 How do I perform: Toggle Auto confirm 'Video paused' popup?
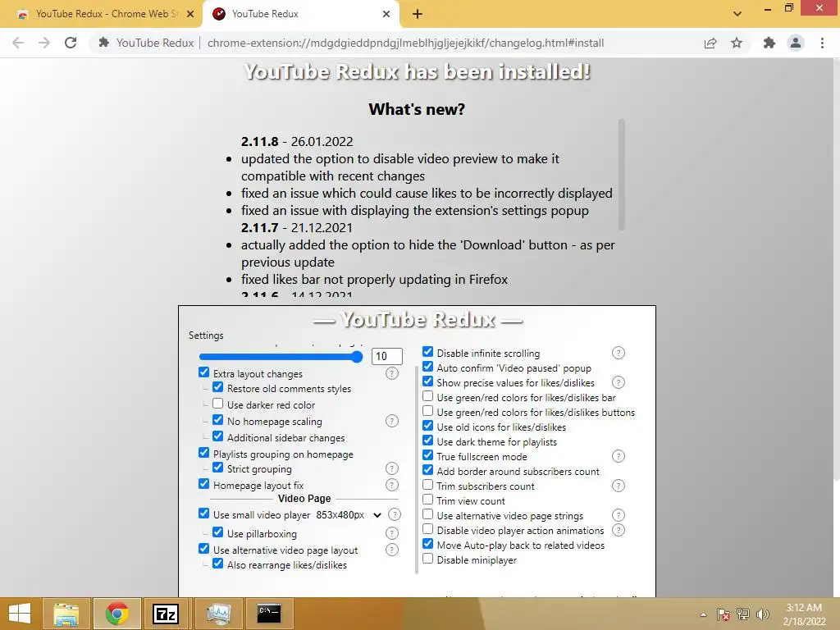click(427, 367)
